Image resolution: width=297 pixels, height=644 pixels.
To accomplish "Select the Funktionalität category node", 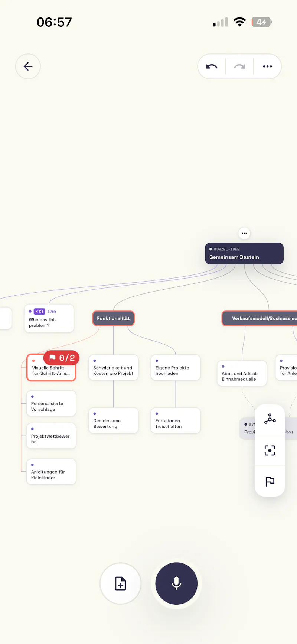I will 113,318.
